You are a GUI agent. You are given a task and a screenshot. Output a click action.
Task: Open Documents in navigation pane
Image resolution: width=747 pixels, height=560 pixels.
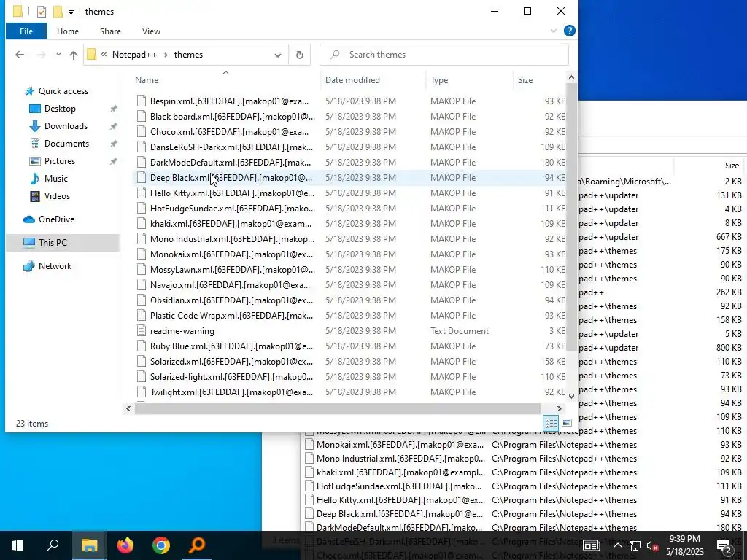(66, 144)
